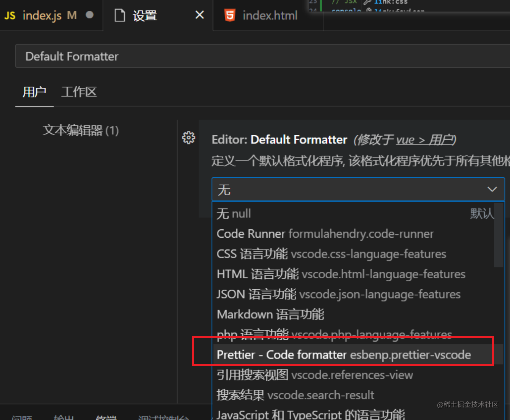
Task: Open the index.js editor tab
Action: pyautogui.click(x=51, y=15)
